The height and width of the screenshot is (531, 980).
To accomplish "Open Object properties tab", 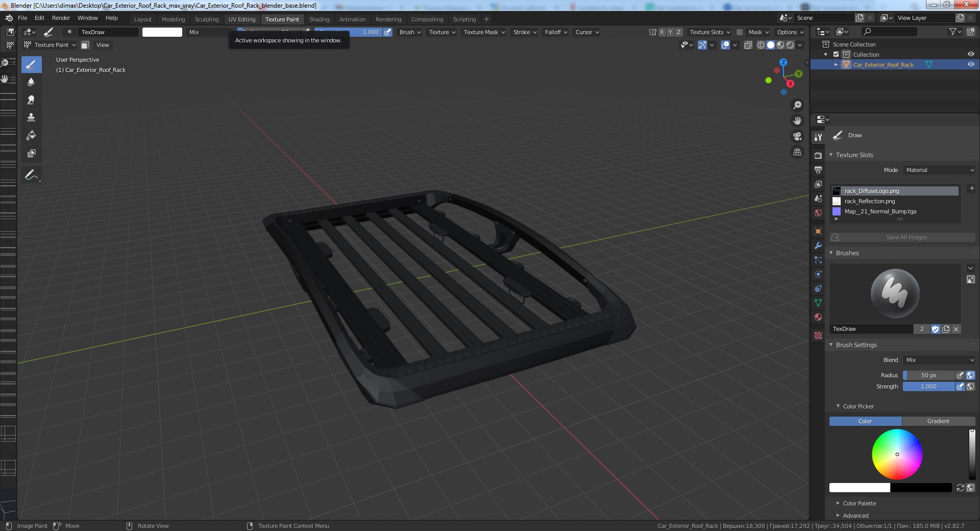I will pos(818,231).
